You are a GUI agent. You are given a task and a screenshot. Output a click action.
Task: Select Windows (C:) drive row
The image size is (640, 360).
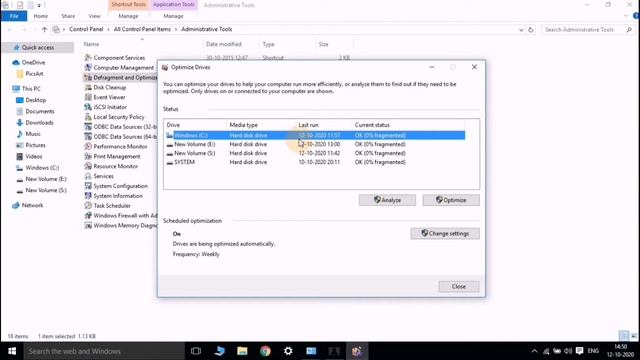[315, 135]
